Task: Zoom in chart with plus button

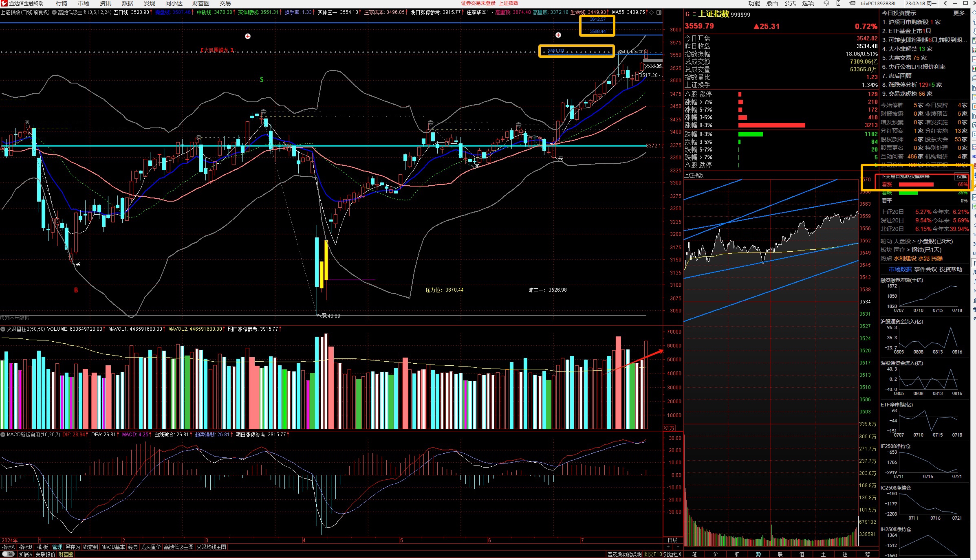Action: [668, 547]
